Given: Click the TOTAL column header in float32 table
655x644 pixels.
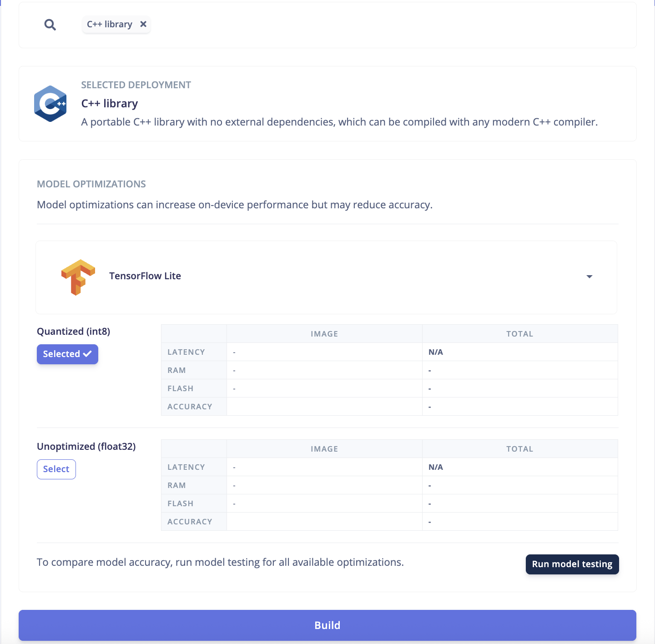Looking at the screenshot, I should click(519, 448).
